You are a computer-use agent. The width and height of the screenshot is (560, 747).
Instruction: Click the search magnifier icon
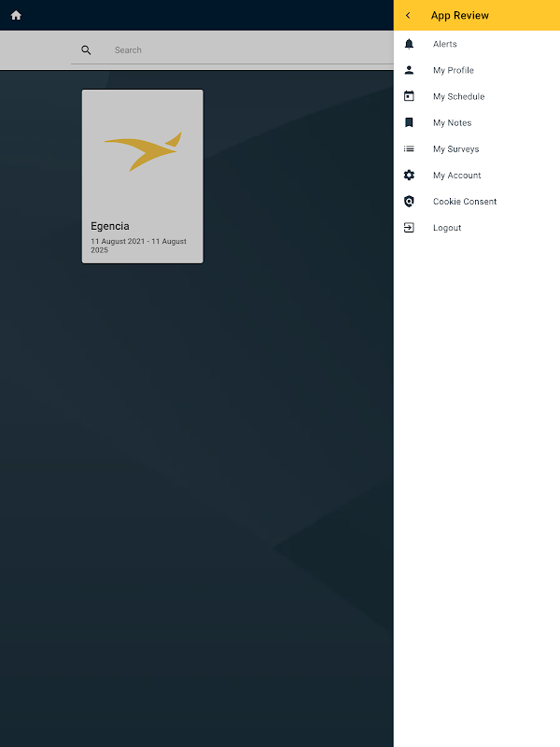[x=86, y=50]
